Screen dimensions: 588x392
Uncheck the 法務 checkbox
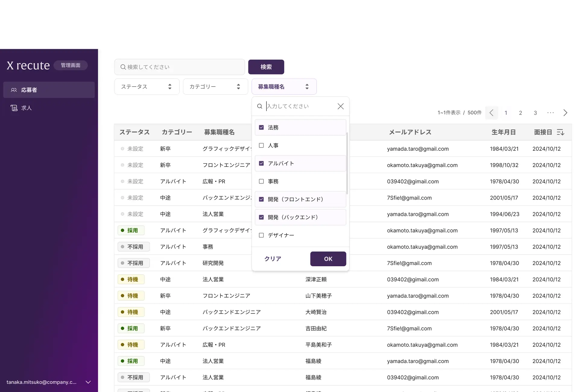[x=261, y=128]
